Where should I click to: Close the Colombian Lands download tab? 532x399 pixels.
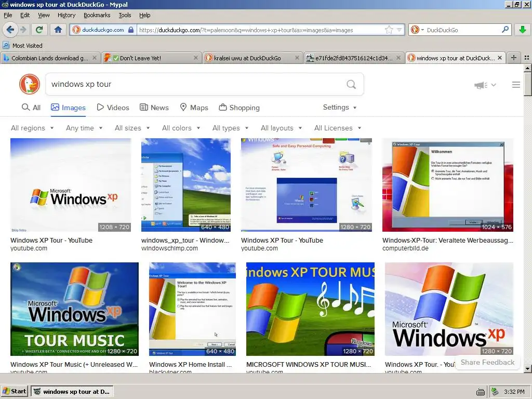pyautogui.click(x=95, y=58)
